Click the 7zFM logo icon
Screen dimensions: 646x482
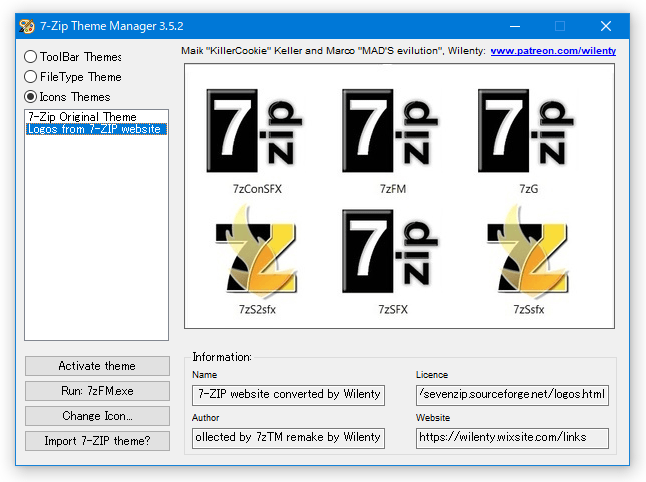pos(390,131)
